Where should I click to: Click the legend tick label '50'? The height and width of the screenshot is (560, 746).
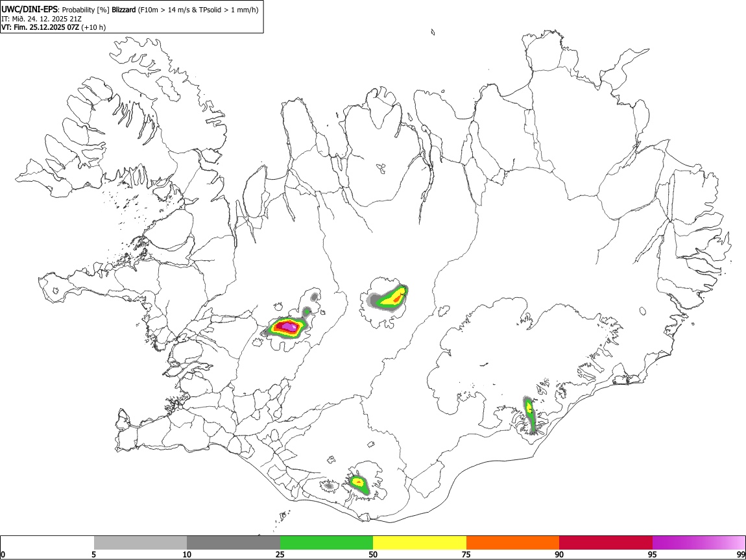coord(373,554)
